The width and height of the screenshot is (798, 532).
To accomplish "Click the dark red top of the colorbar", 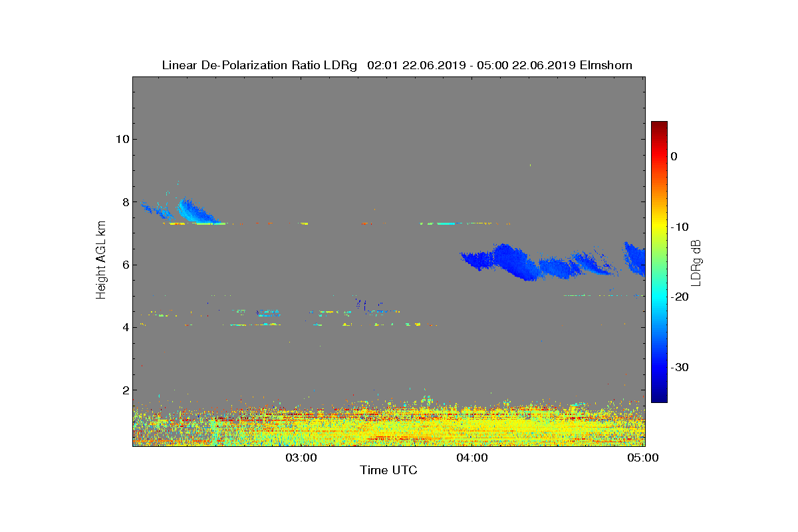I will click(659, 125).
